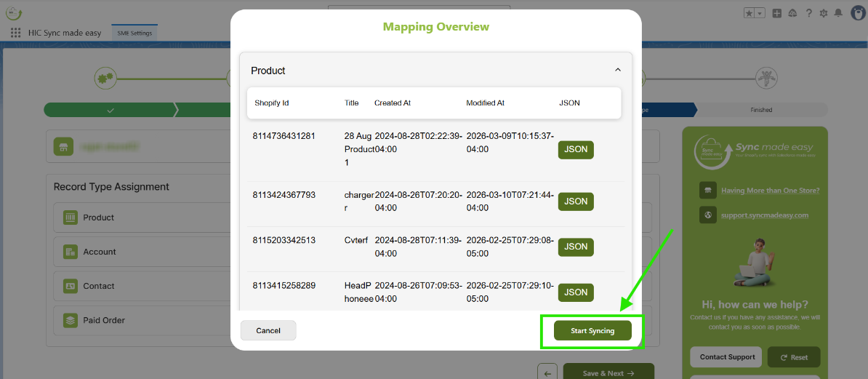Switch to the SME Settings tab
Image resolution: width=868 pixels, height=379 pixels.
click(134, 33)
